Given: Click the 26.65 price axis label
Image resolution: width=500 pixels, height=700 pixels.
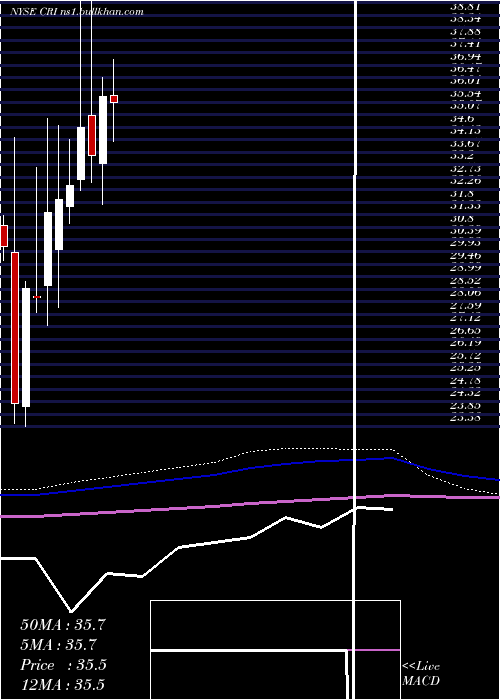Looking at the screenshot, I should click(x=465, y=331).
